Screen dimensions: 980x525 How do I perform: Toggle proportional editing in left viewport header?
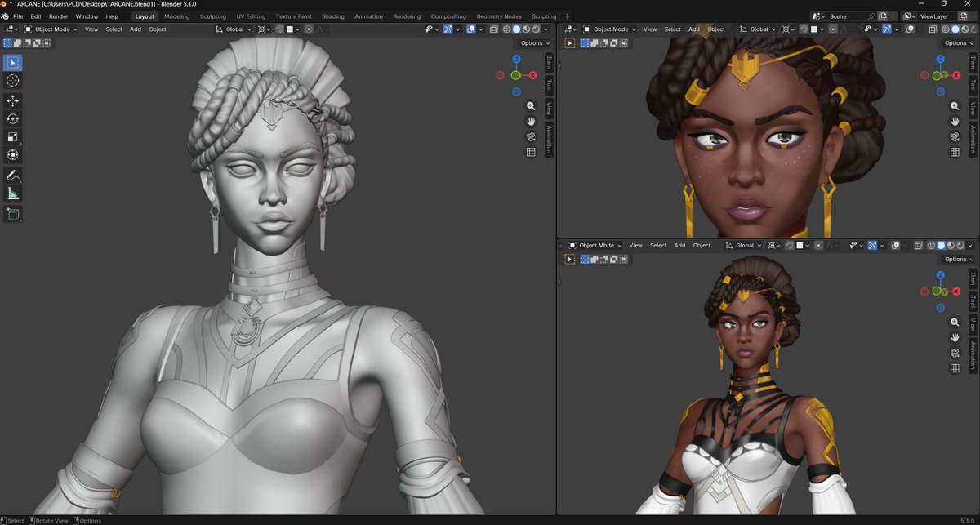pos(308,29)
